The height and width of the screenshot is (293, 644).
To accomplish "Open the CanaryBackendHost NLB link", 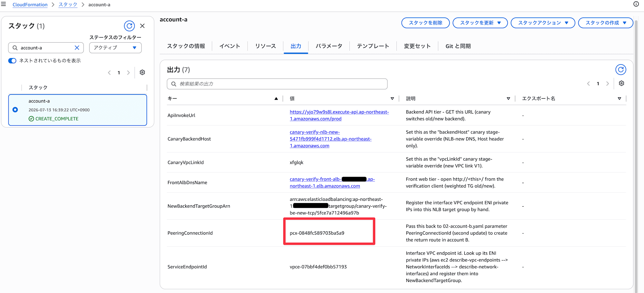I will click(330, 139).
